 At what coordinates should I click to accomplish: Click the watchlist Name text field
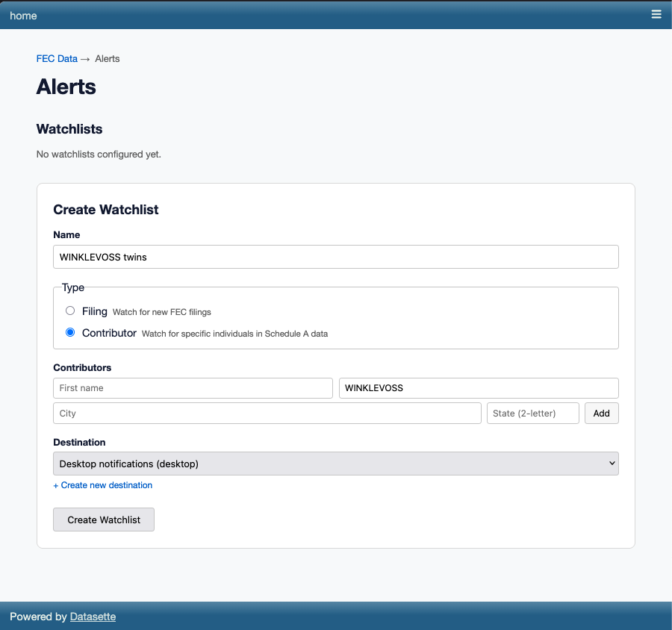coord(336,257)
